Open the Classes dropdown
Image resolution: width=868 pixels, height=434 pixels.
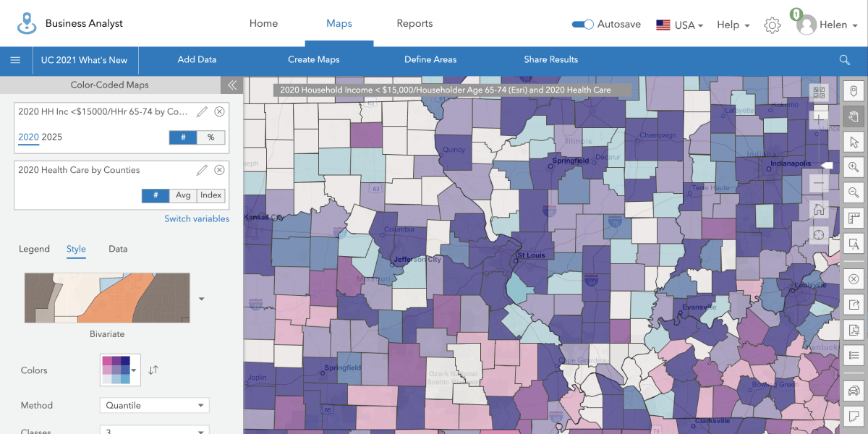(154, 430)
